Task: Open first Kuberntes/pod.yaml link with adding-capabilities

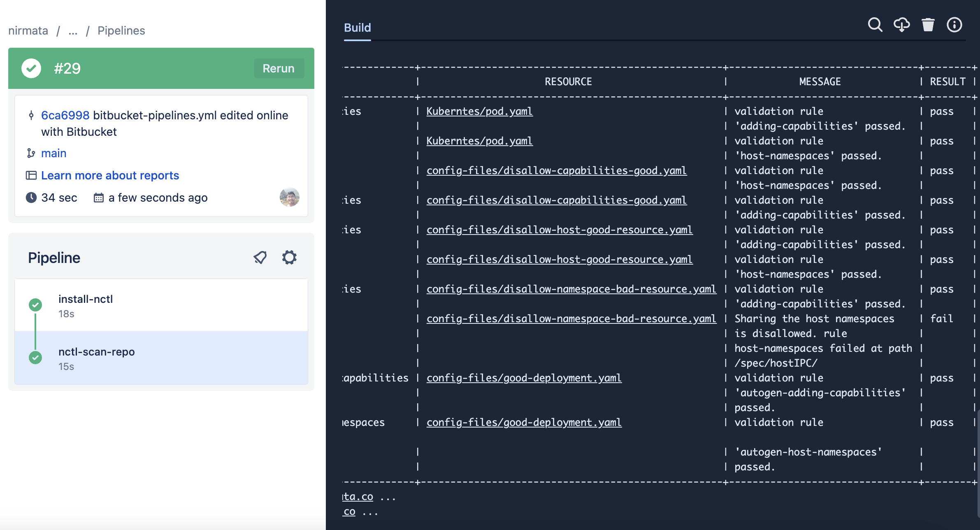Action: tap(479, 111)
